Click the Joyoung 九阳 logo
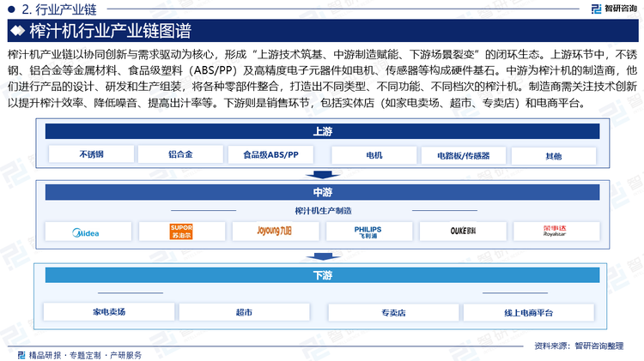This screenshot has height=361, width=644. (x=275, y=231)
